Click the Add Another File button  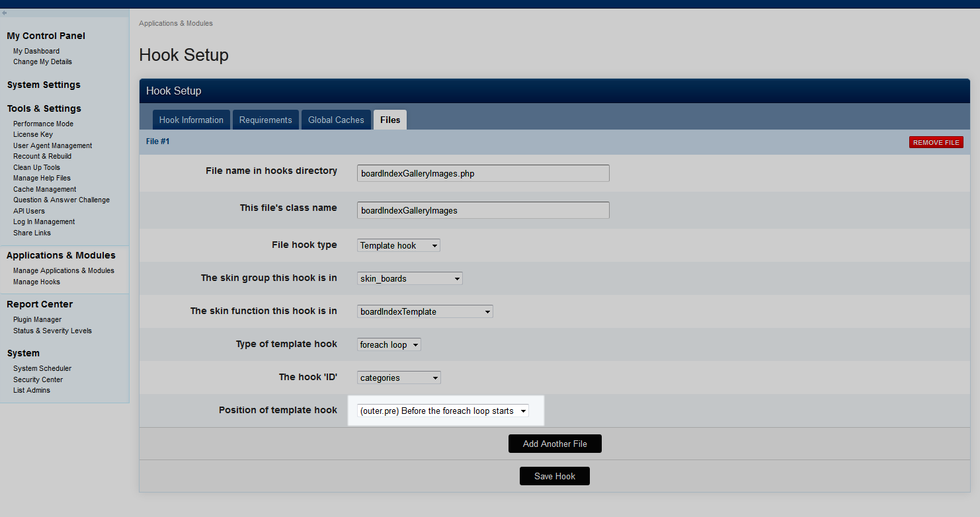[x=555, y=444]
